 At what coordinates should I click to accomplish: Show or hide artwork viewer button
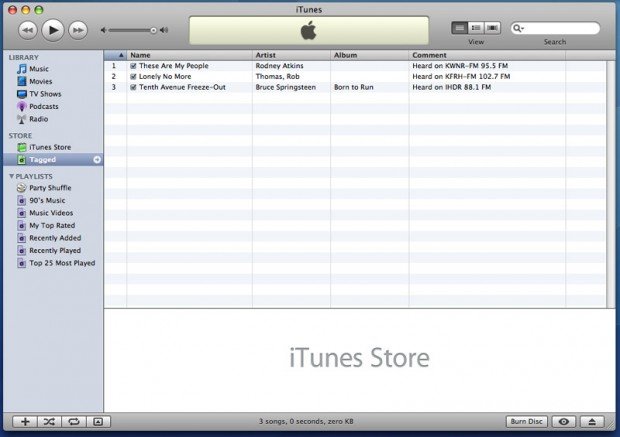(98, 422)
